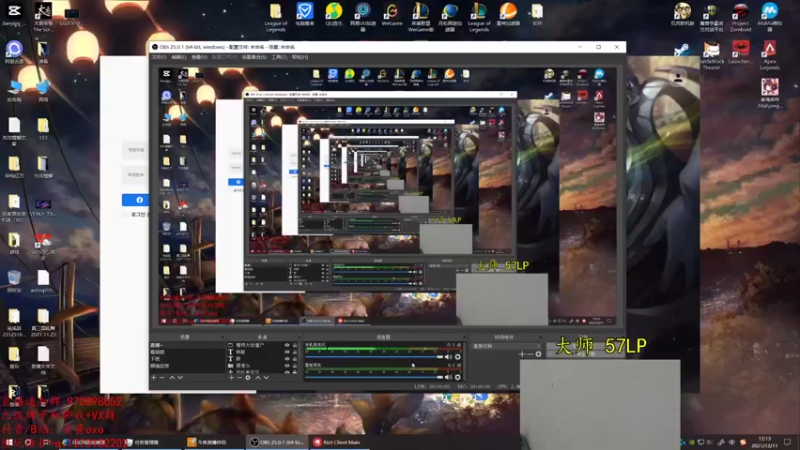This screenshot has height=450, width=800.
Task: Select the third scene in the scenes list
Action: [187, 359]
